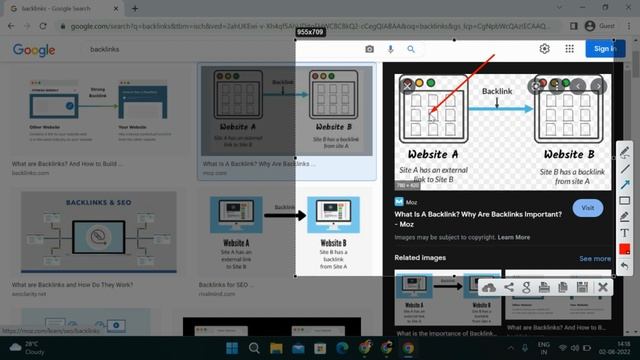Open Moz thumbnail in search results
The width and height of the screenshot is (640, 360).
click(287, 111)
